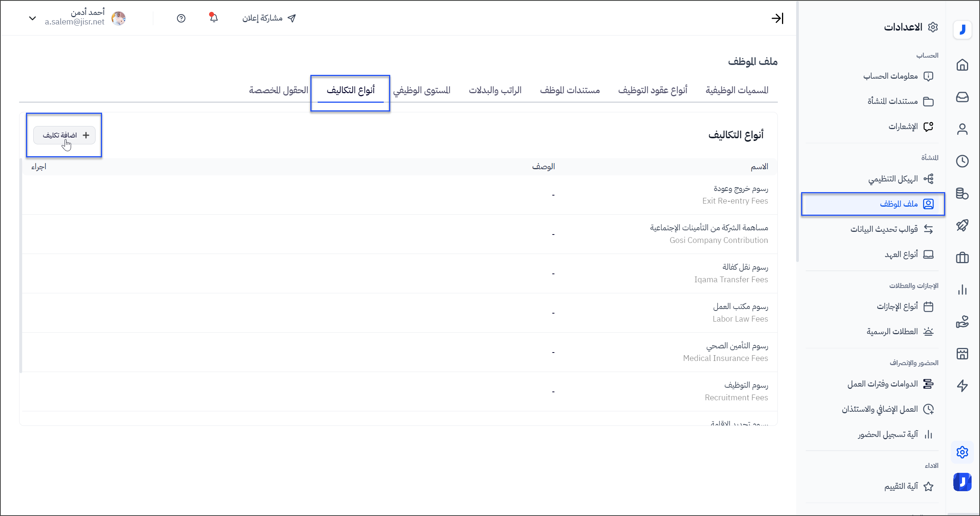Expand the user account dropdown chevron
This screenshot has width=980, height=516.
tap(32, 18)
